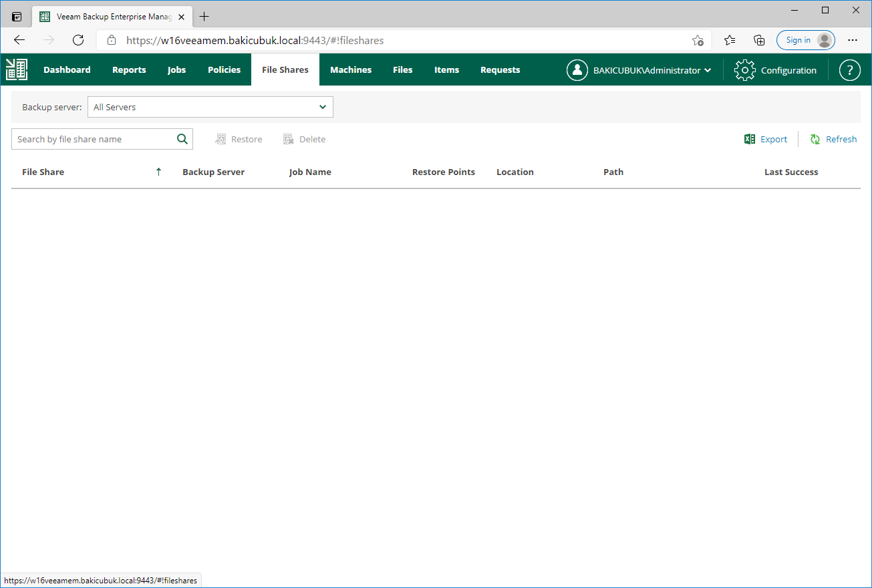Click the Delete button
Image resolution: width=872 pixels, height=588 pixels.
point(304,139)
